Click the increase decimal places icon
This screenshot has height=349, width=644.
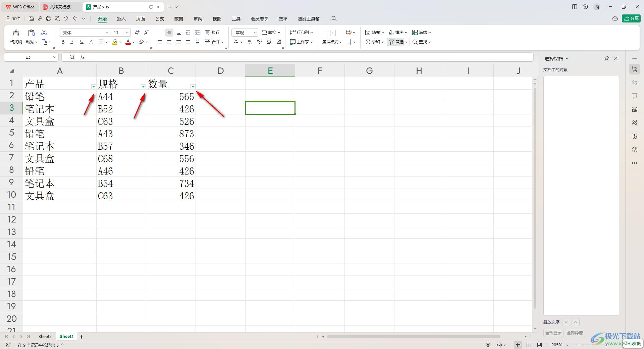click(x=269, y=42)
